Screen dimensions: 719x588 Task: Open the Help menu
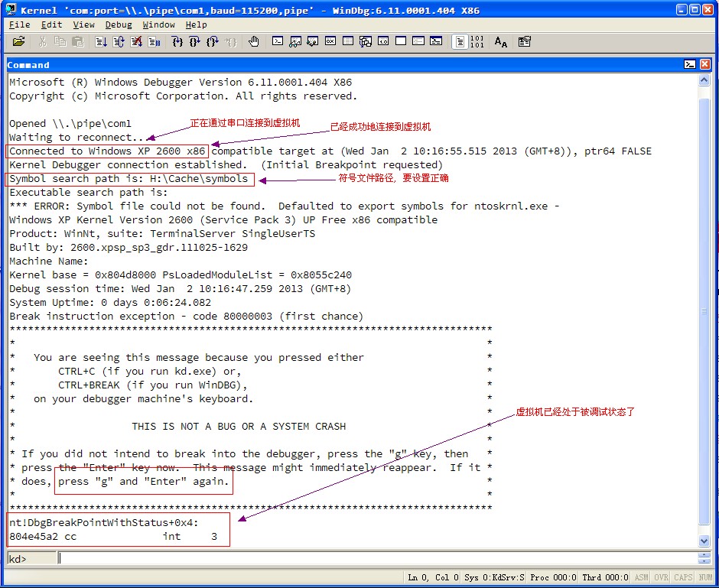(197, 24)
